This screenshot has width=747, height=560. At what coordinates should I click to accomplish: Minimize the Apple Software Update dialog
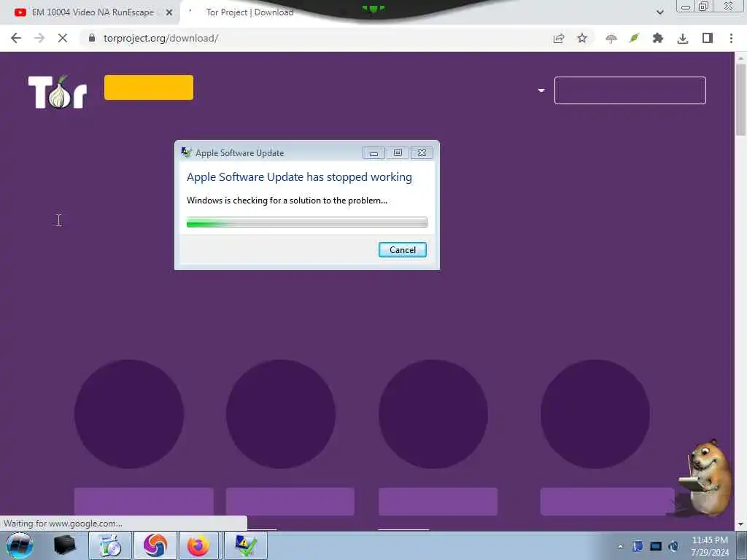(373, 152)
